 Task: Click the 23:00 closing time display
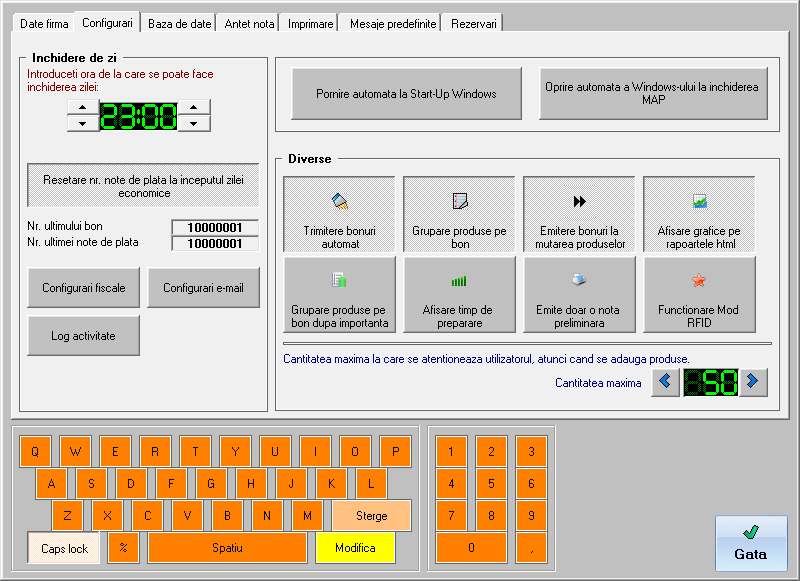[138, 116]
